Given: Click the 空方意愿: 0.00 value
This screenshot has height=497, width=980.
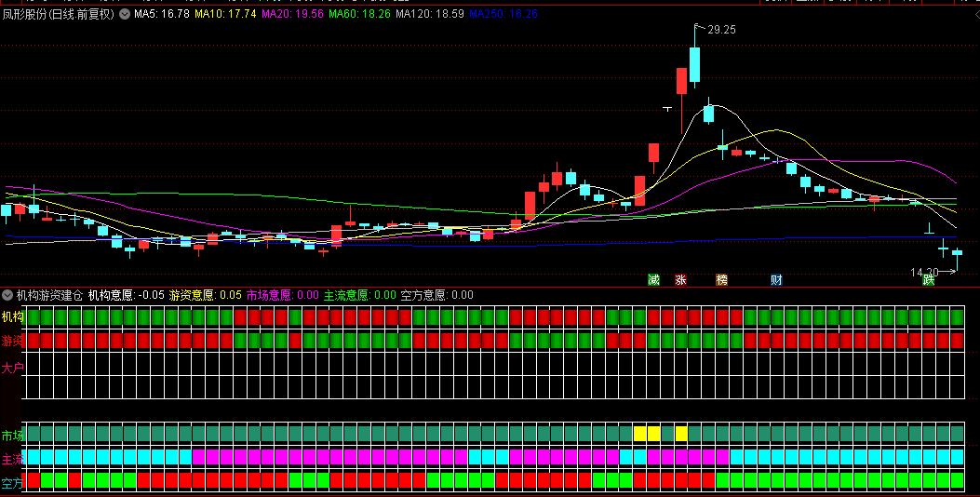Looking at the screenshot, I should (436, 295).
